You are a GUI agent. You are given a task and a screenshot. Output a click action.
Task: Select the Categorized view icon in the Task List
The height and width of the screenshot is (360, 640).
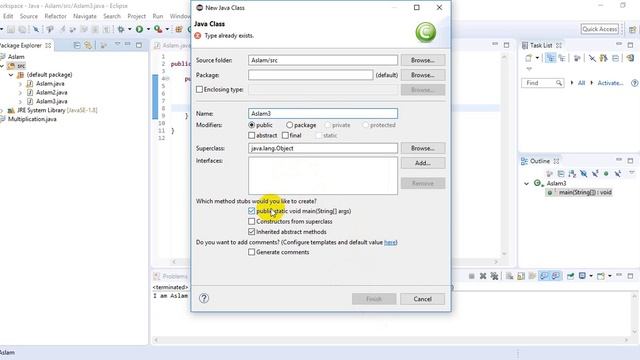pos(550,58)
